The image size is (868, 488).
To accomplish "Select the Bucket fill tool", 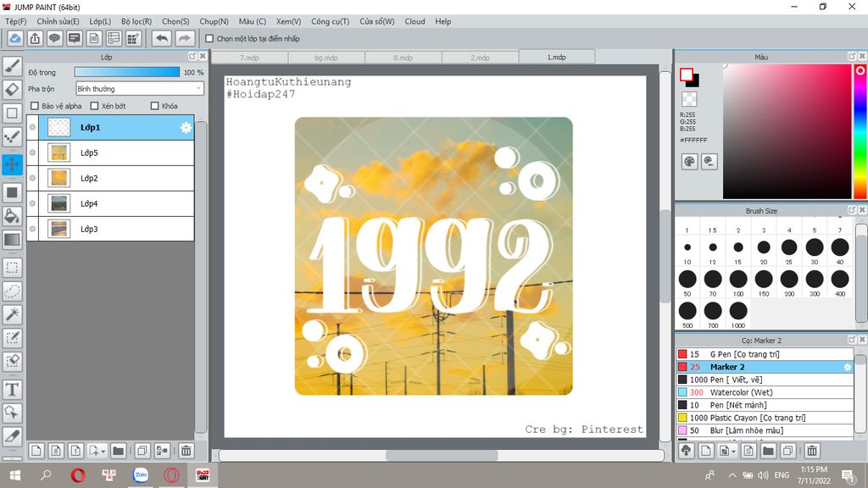I will [12, 216].
